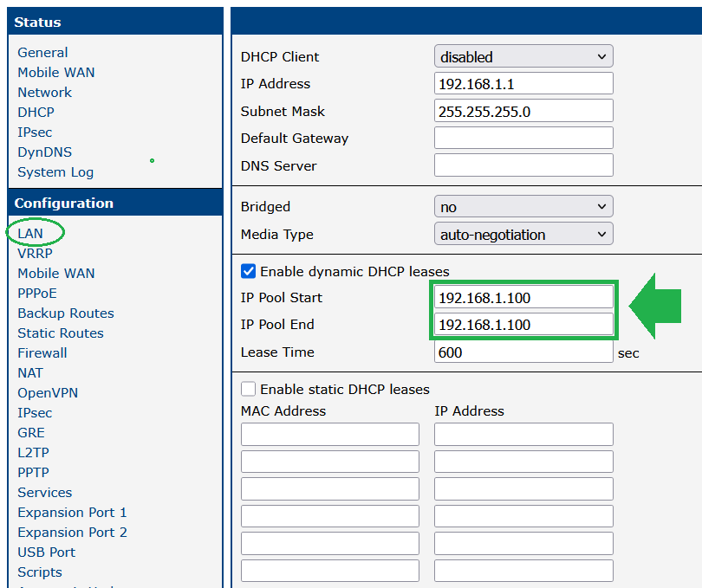Open the USB Port configuration page
This screenshot has width=702, height=588.
point(47,552)
